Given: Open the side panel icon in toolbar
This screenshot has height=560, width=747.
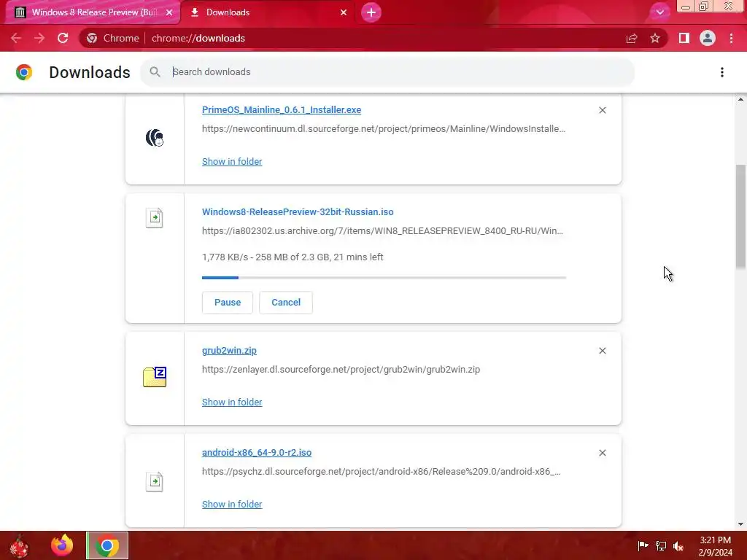Looking at the screenshot, I should point(684,38).
